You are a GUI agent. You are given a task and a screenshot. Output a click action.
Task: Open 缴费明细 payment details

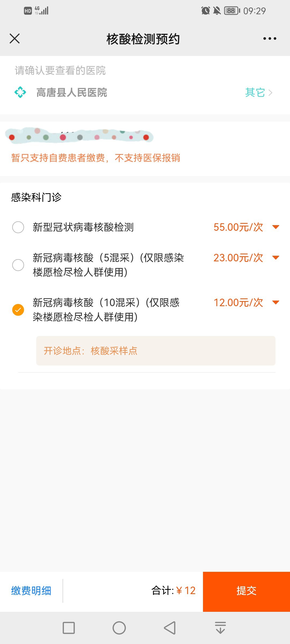[31, 591]
